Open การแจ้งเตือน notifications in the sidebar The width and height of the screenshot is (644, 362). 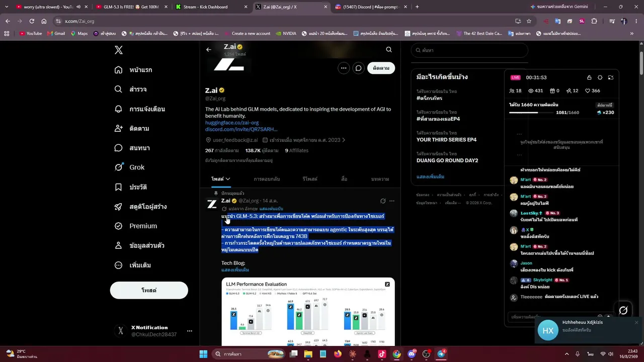(140, 109)
